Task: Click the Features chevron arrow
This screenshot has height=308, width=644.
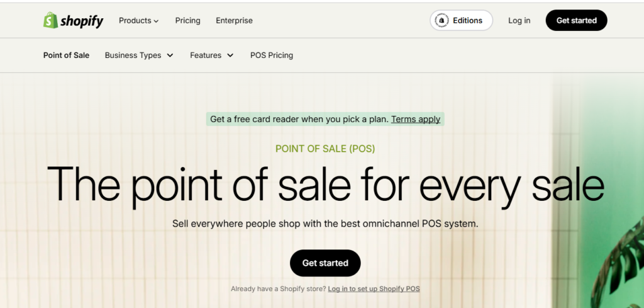Action: click(230, 55)
